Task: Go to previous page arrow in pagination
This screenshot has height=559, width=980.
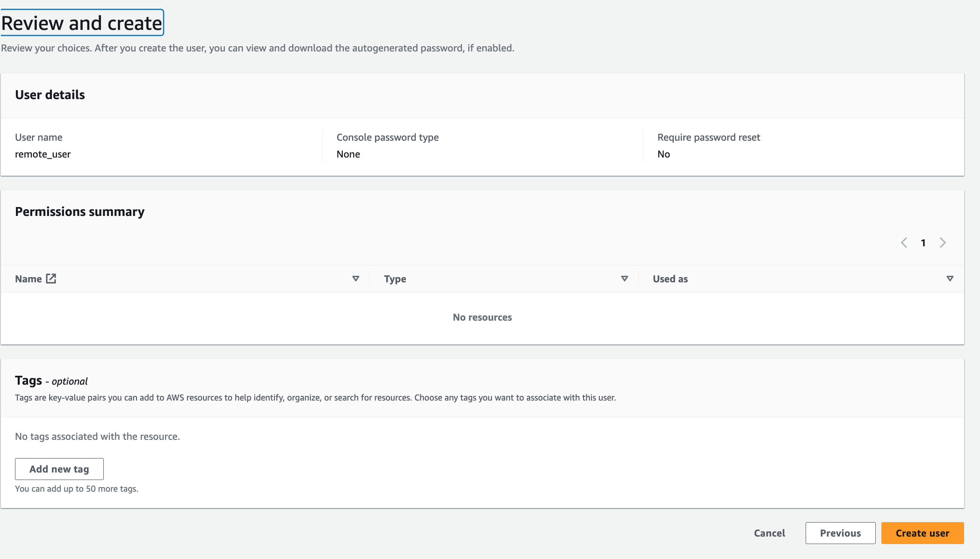Action: pyautogui.click(x=904, y=243)
